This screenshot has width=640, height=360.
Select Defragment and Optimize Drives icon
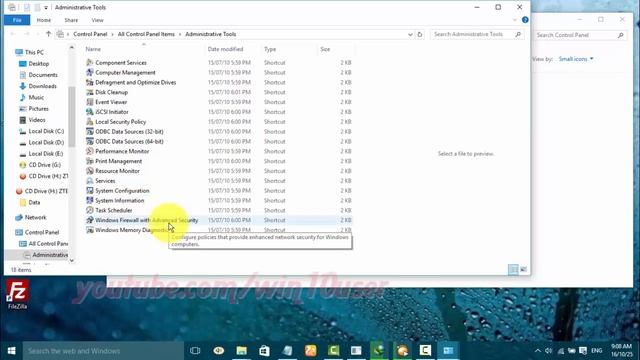coord(90,82)
